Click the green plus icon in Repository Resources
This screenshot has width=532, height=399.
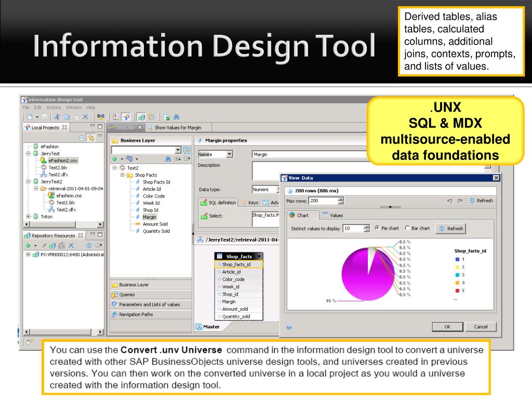28,245
